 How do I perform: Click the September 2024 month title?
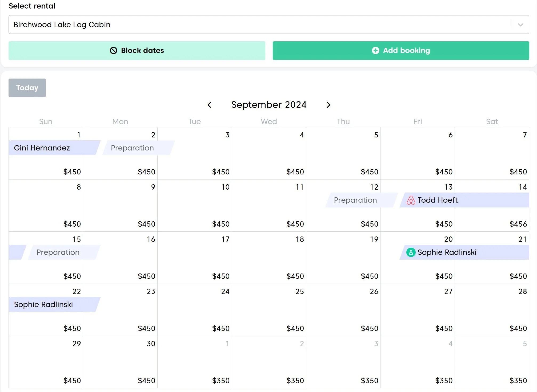pyautogui.click(x=269, y=105)
